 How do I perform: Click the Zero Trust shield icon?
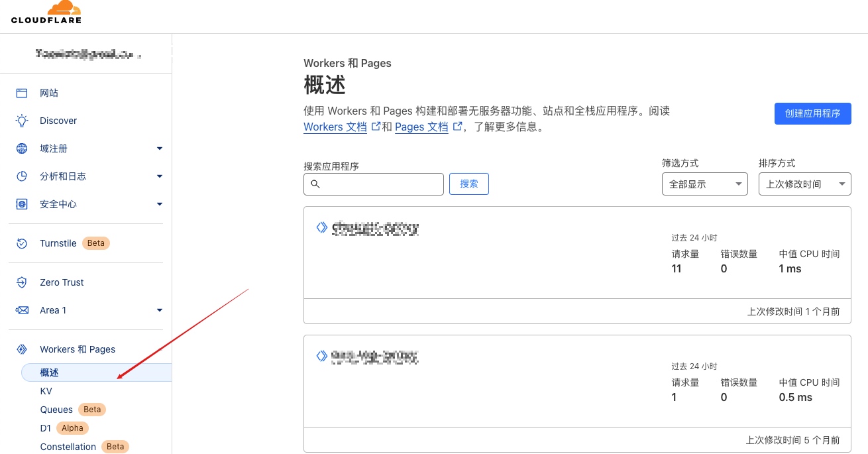(x=22, y=282)
